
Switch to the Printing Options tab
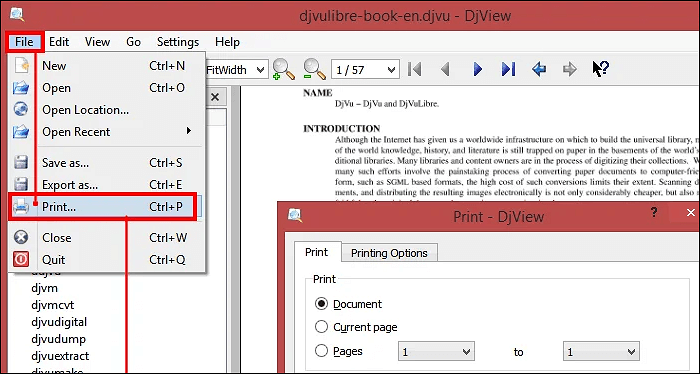[x=389, y=253]
